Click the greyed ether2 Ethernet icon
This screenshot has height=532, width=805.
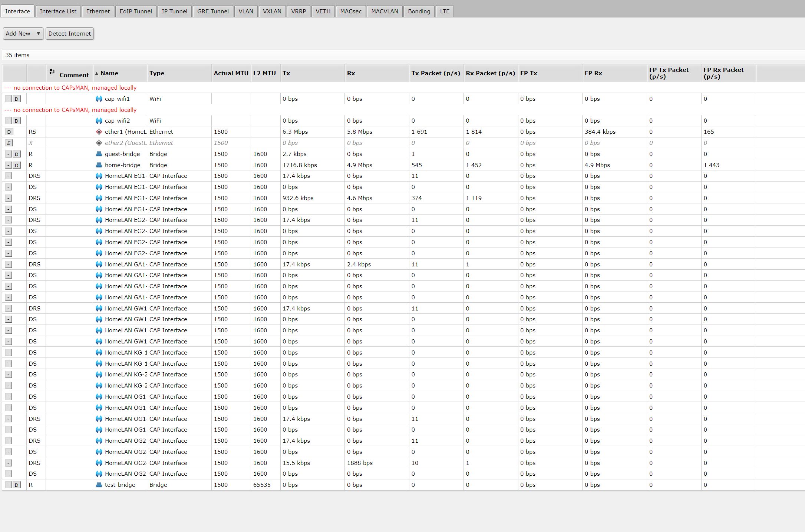click(99, 143)
